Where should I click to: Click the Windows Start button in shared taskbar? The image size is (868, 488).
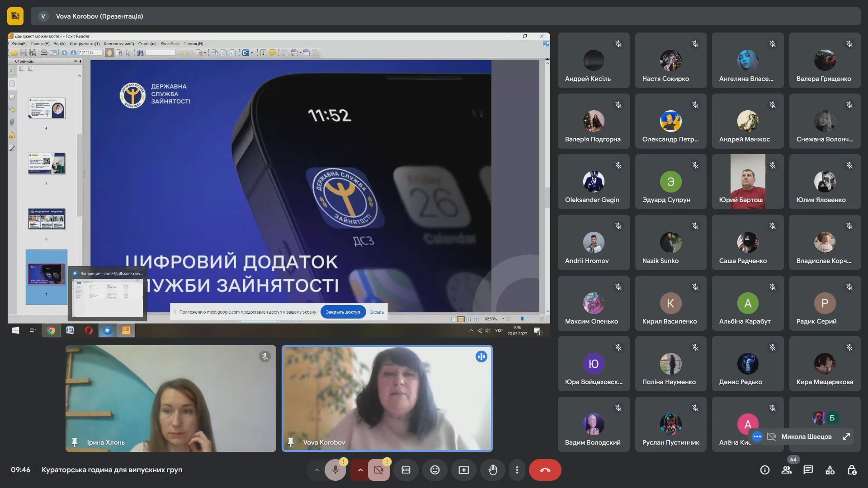click(15, 330)
